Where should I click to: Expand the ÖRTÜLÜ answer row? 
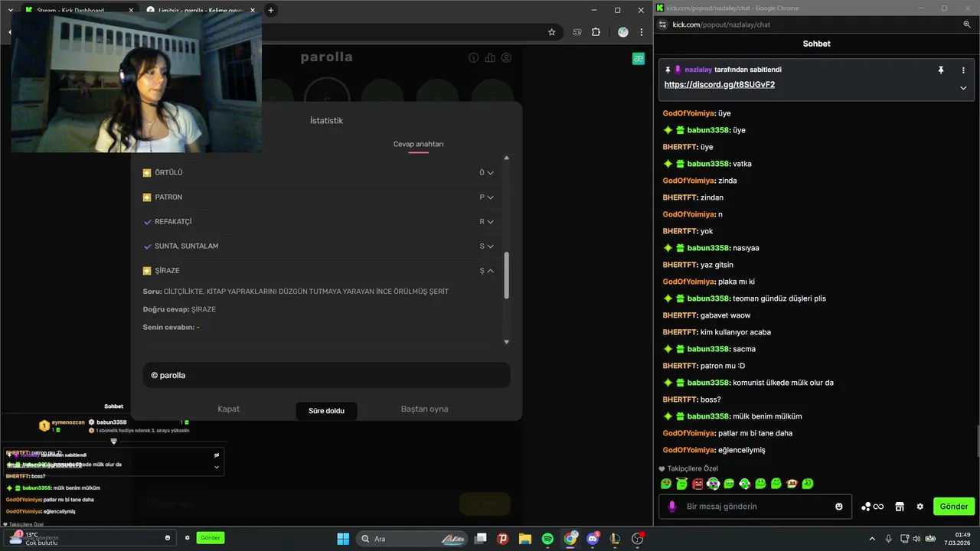coord(318,173)
